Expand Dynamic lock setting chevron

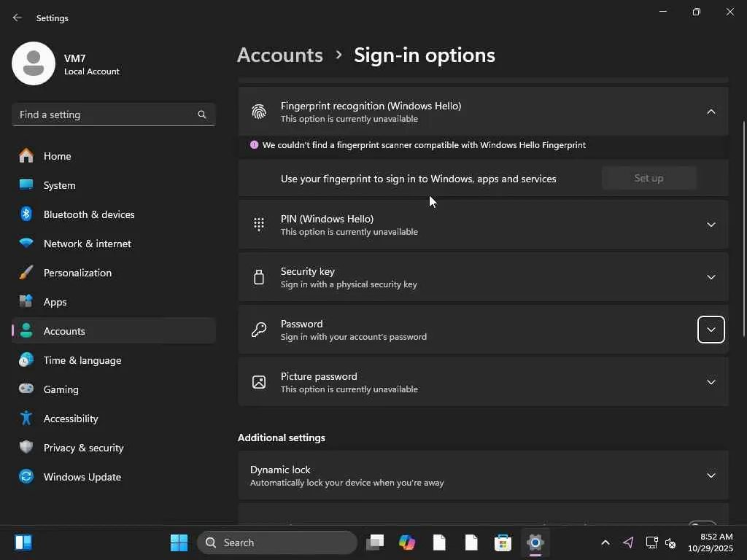click(x=711, y=475)
